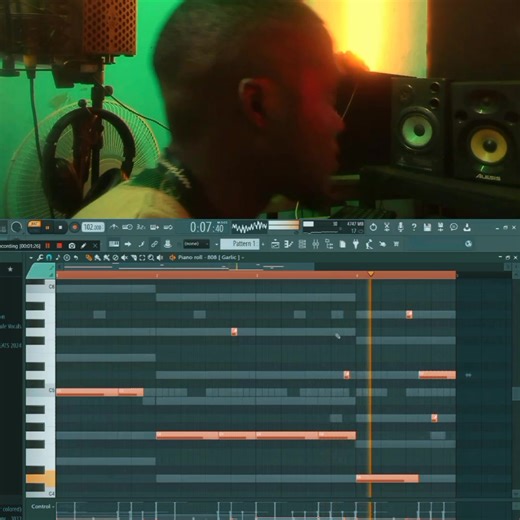The image size is (520, 520).
Task: Click the stamp icon in second toolbar row
Action: coord(168,244)
